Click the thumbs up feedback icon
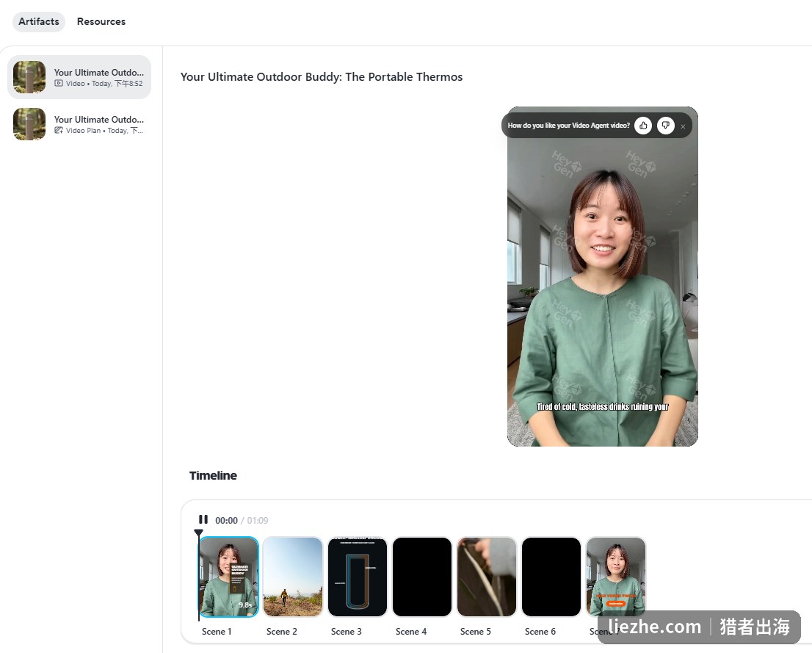 click(x=643, y=126)
